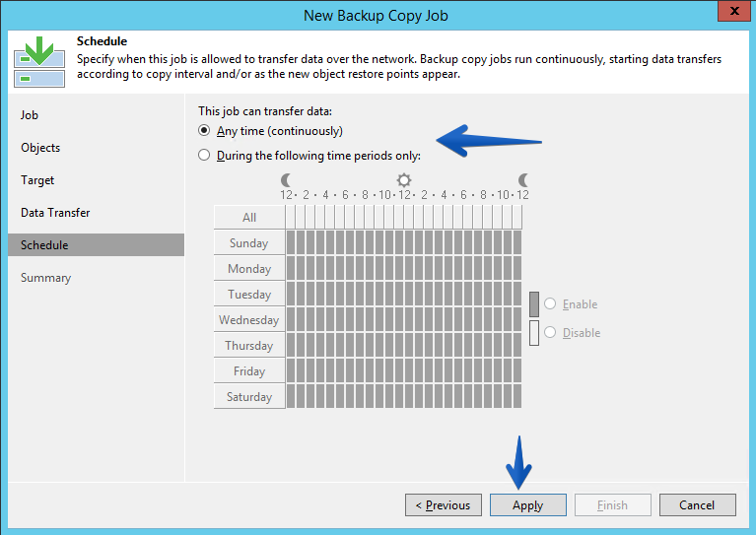Open the Objects wizard step
The width and height of the screenshot is (756, 535).
coord(40,148)
